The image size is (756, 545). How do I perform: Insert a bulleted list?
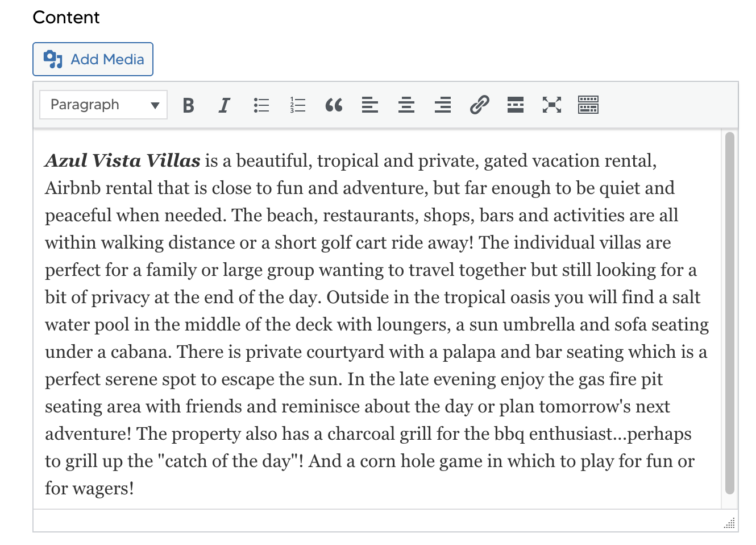[x=261, y=105]
